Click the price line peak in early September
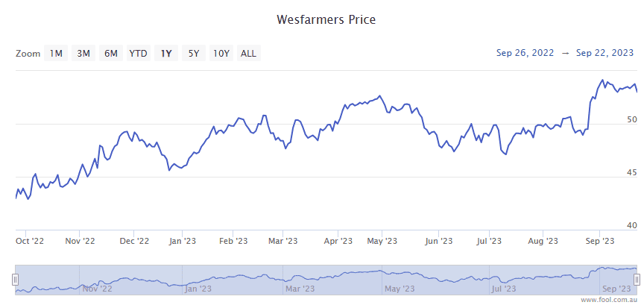The width and height of the screenshot is (644, 308). click(x=602, y=80)
